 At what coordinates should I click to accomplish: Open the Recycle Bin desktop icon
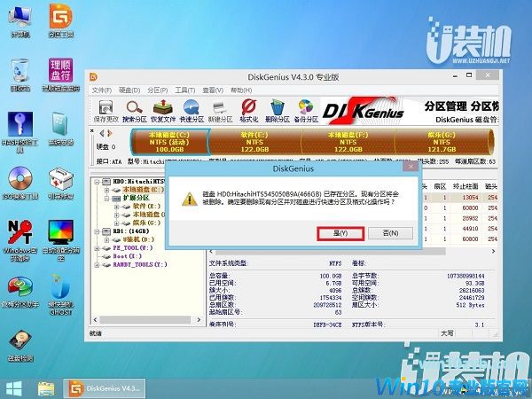tap(19, 74)
